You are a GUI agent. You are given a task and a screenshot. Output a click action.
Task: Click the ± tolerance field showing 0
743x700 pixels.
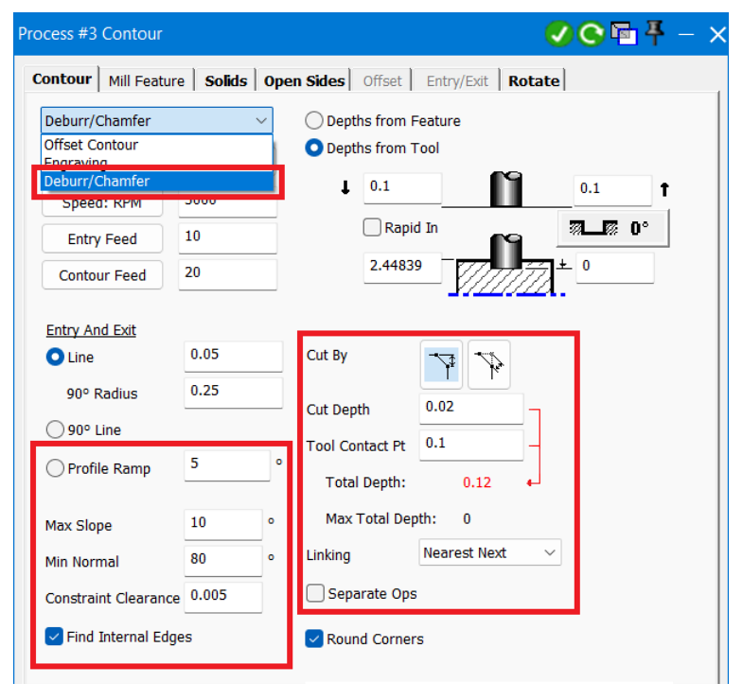[615, 267]
